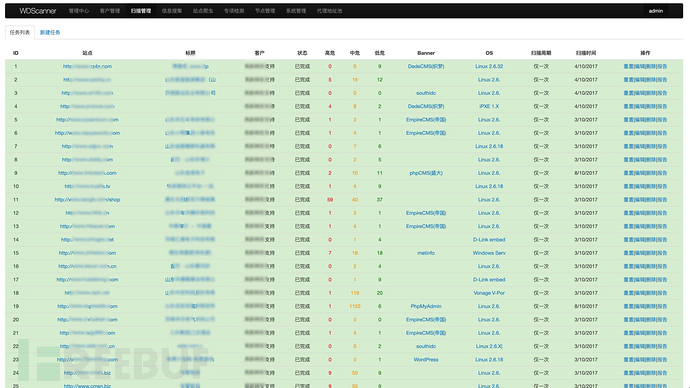Image resolution: width=690 pixels, height=388 pixels.
Task: Open the site URL in row 1
Action: (87, 66)
